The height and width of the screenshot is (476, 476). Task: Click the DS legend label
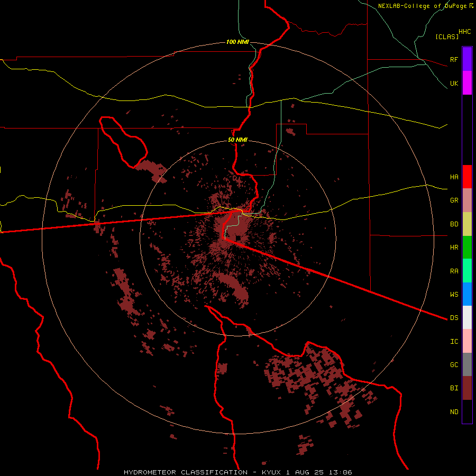[x=454, y=318]
